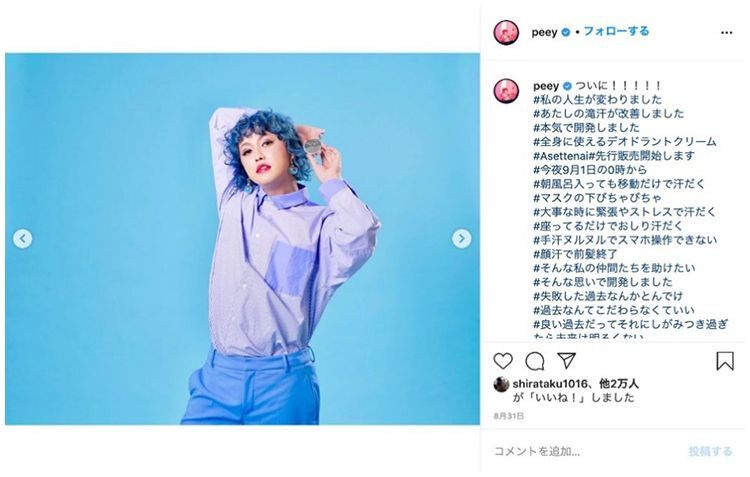This screenshot has width=750, height=477.
Task: Open hashtag #私の人生が変わりました
Action: click(597, 100)
